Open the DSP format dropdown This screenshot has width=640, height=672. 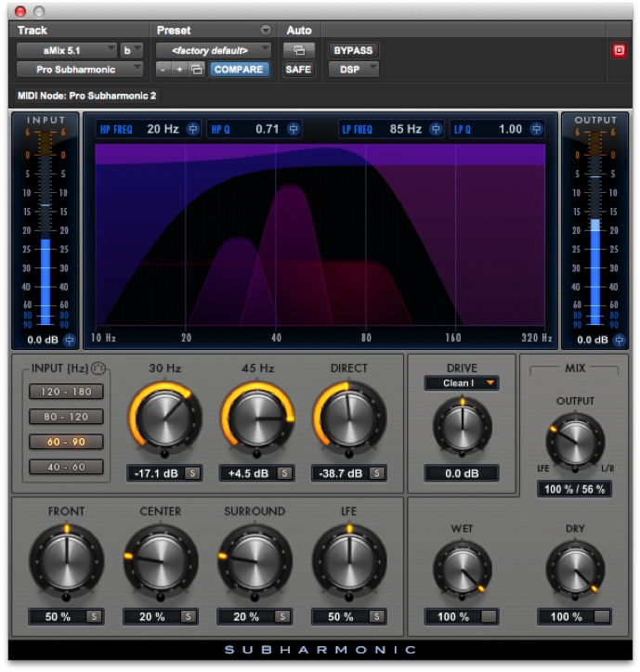click(354, 70)
